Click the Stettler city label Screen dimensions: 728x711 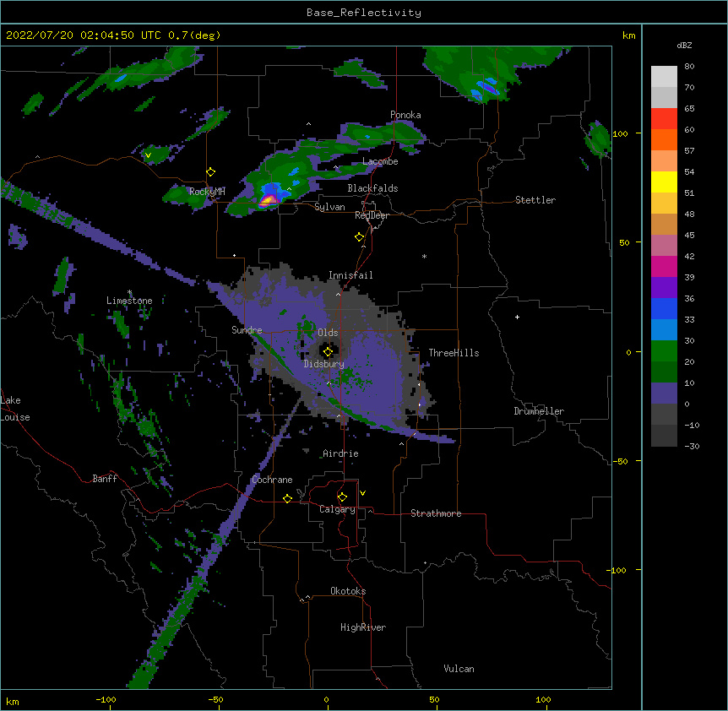535,200
